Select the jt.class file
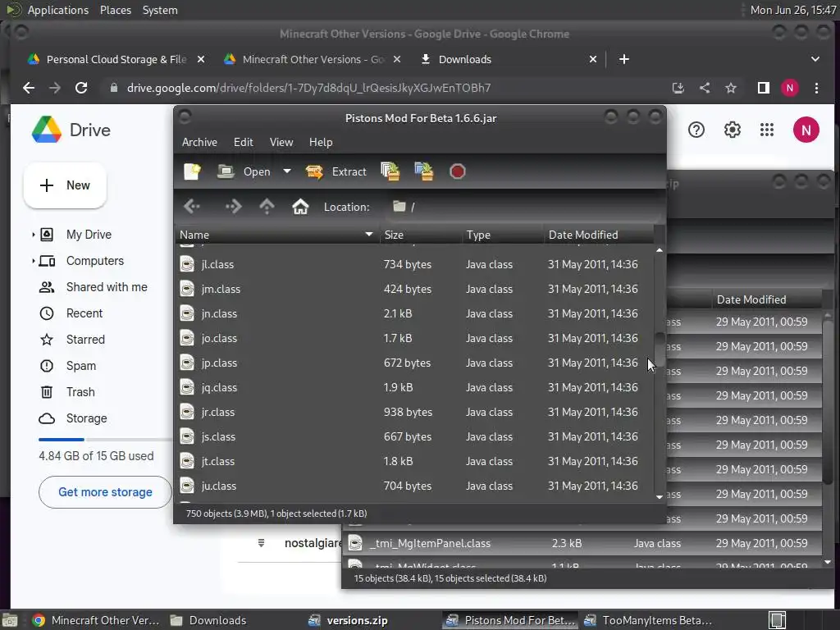 [414, 461]
